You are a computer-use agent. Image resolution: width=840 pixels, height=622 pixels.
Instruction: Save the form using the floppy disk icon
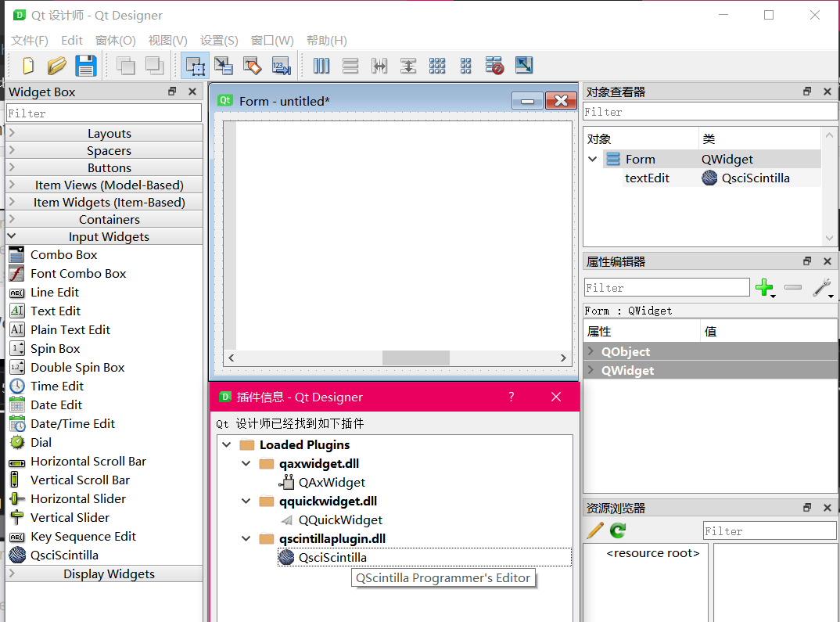86,66
